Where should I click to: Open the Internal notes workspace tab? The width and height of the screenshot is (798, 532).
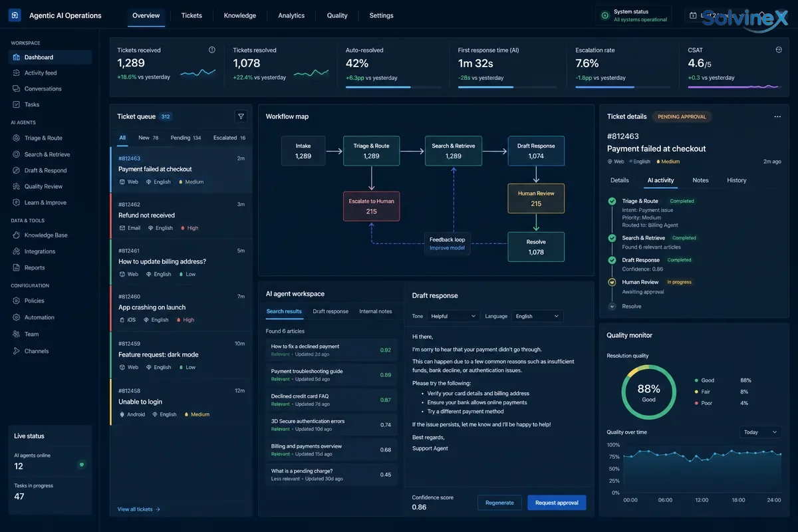pyautogui.click(x=376, y=311)
